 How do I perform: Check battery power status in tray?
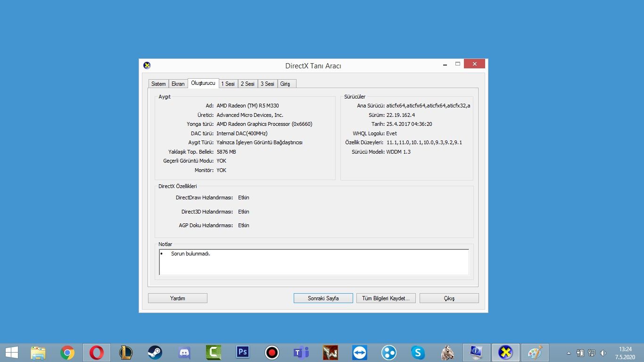pos(580,353)
